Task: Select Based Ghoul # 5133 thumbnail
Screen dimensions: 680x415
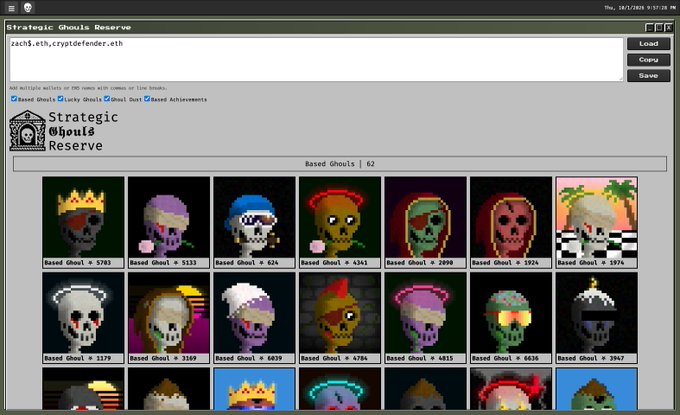Action: (169, 217)
